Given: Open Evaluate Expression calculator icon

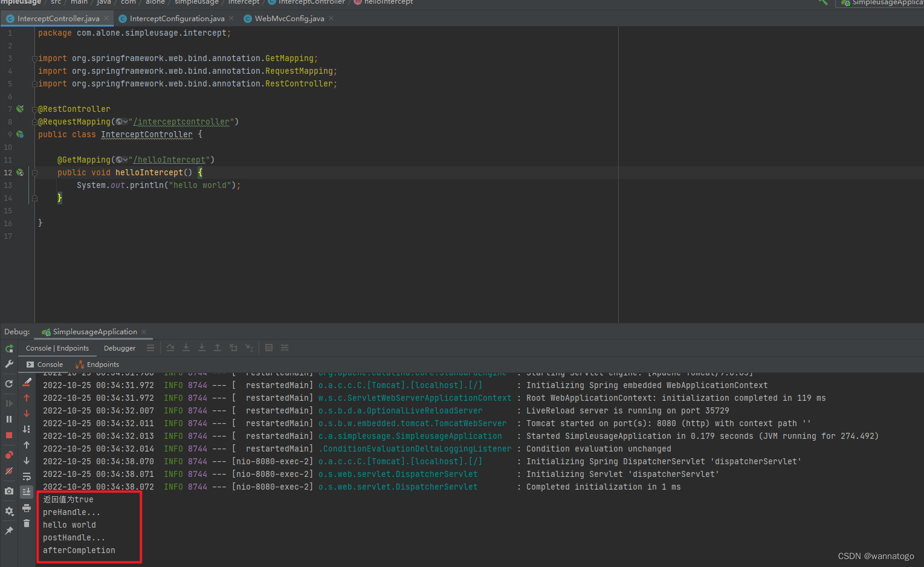Looking at the screenshot, I should coord(269,348).
